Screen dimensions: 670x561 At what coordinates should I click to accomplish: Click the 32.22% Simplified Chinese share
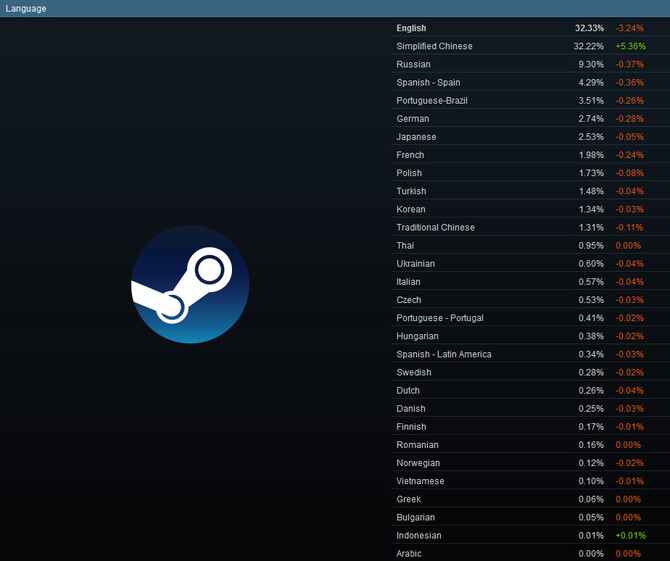pos(588,46)
